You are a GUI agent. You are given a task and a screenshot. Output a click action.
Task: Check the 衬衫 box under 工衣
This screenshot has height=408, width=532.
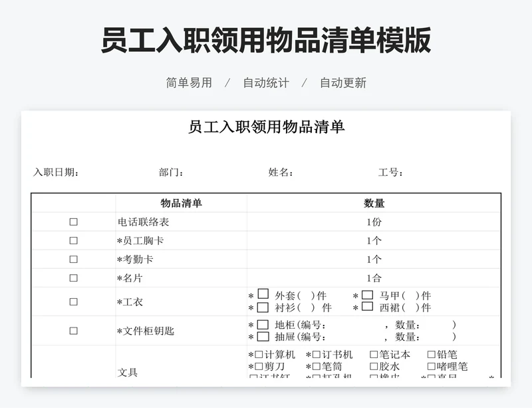tap(263, 307)
